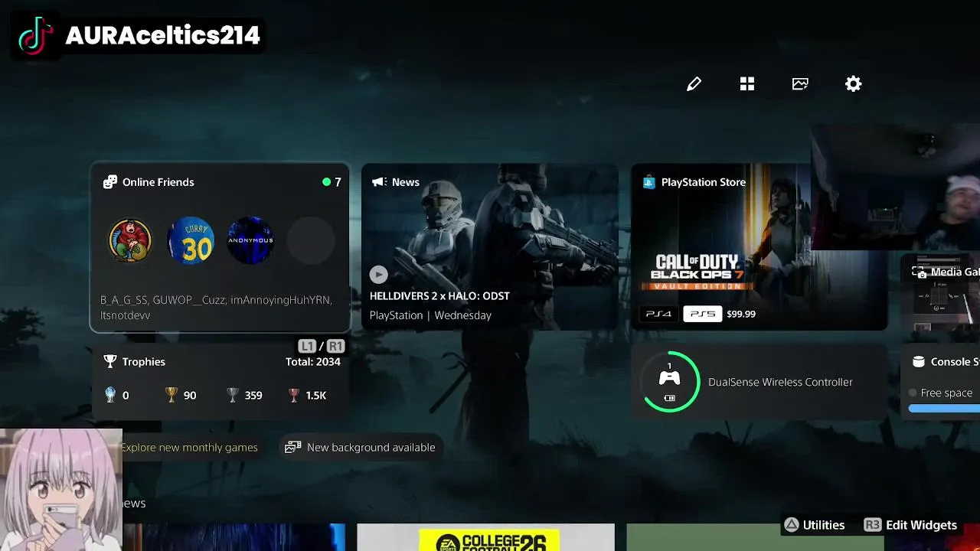Select the Online Friends widget header
Screen dimensions: 980x551
click(149, 182)
